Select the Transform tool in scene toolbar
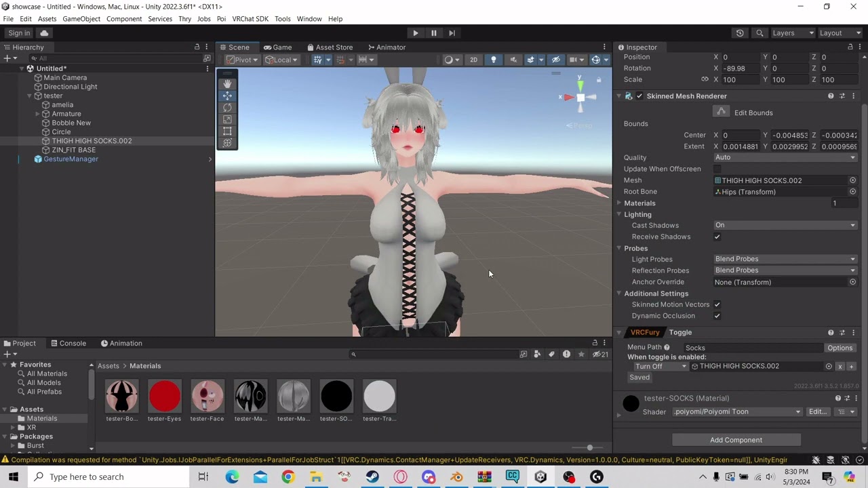The height and width of the screenshot is (488, 868). click(227, 143)
